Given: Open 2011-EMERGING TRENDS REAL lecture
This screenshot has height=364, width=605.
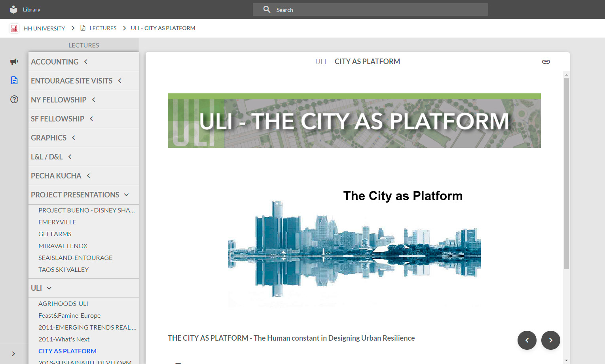Looking at the screenshot, I should coord(87,327).
